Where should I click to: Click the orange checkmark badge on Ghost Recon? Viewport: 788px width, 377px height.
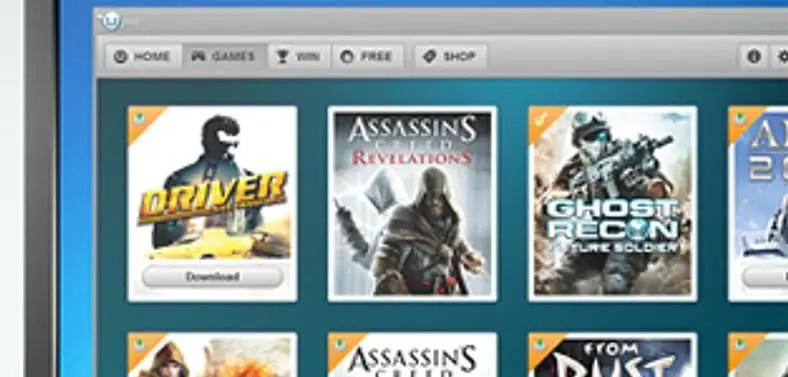[542, 120]
